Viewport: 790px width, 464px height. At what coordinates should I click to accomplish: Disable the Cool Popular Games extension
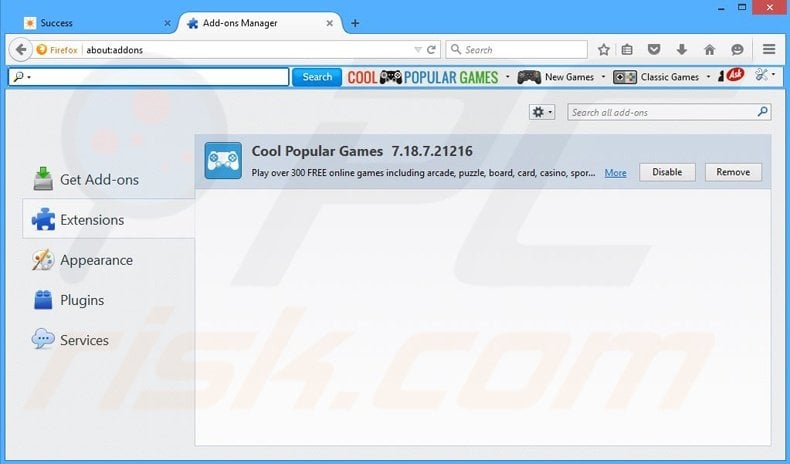click(667, 172)
